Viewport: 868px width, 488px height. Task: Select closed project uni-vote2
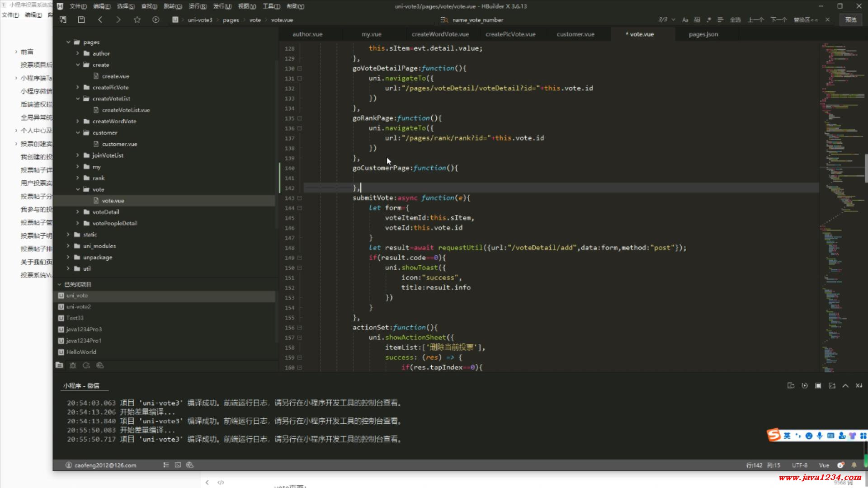pyautogui.click(x=78, y=306)
